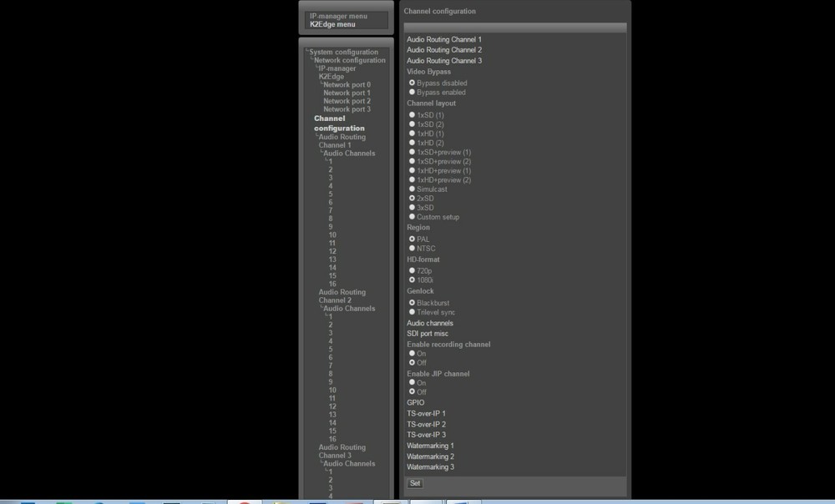Select 720p HD-format
This screenshot has width=835, height=504.
coord(412,270)
